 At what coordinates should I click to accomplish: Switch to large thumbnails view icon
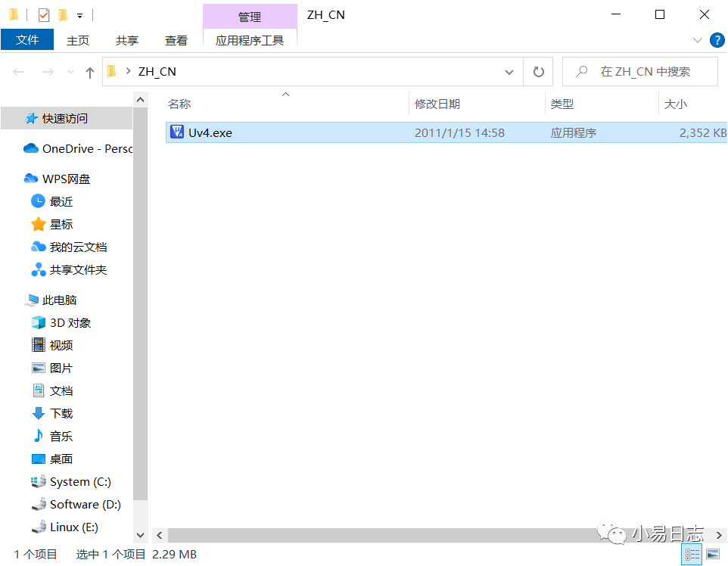(713, 555)
